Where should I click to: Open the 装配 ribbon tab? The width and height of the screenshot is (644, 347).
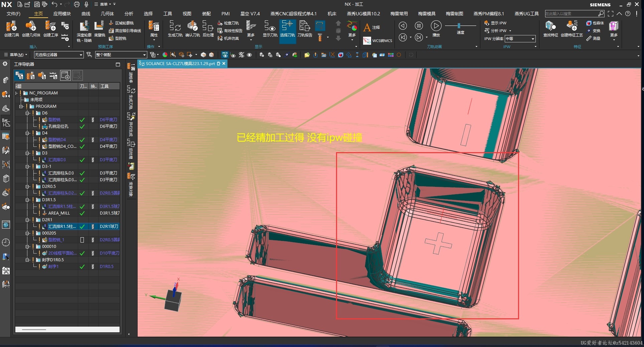tap(206, 14)
